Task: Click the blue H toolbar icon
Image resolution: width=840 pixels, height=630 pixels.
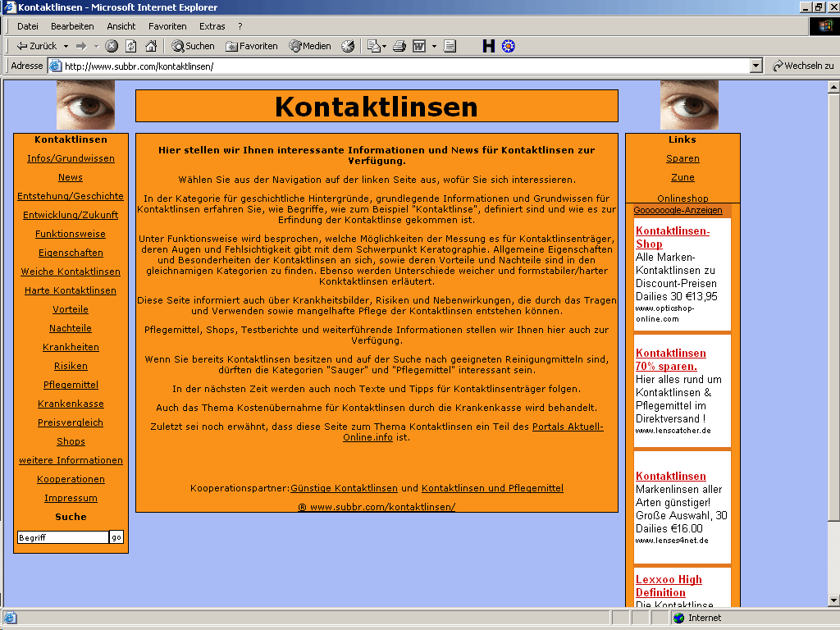Action: point(489,46)
